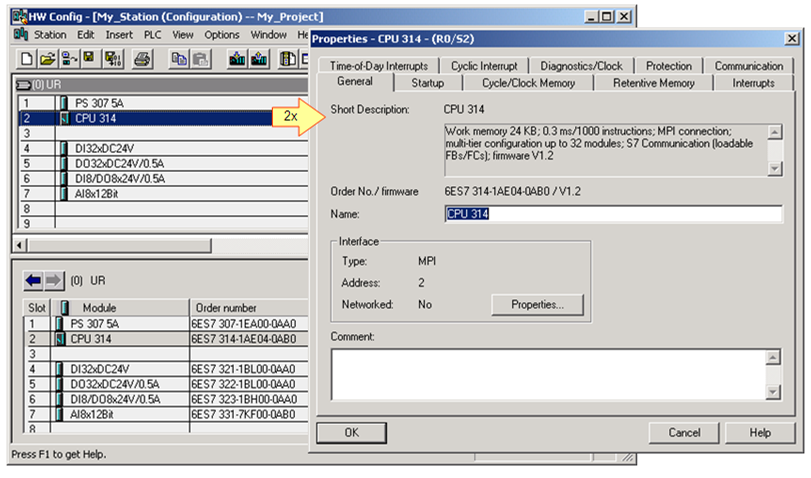Click the Copy toolbar icon
This screenshot has width=811, height=478.
point(179,59)
